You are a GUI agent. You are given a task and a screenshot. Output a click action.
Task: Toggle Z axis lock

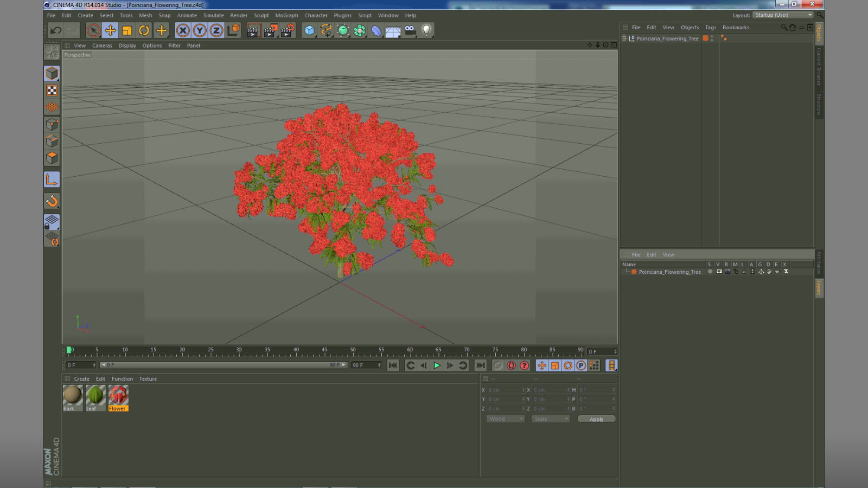[x=216, y=30]
